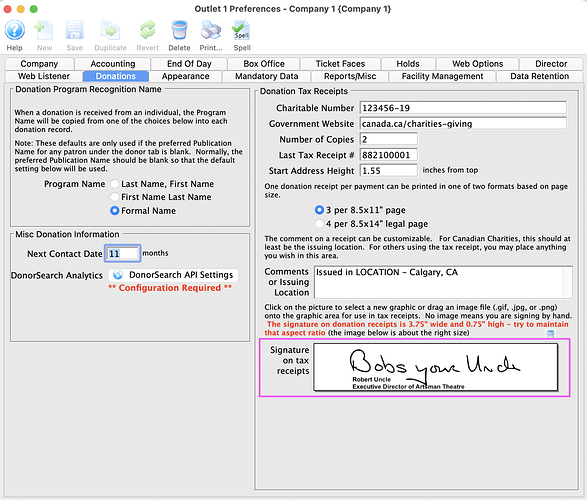
Task: Open the Data Retention tab
Action: [539, 76]
